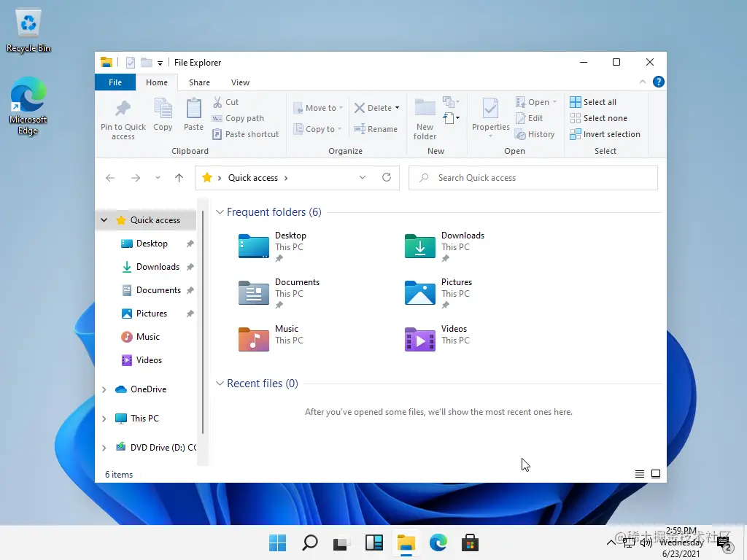Expand DVD Drive (D:) in navigation pane

click(x=104, y=448)
